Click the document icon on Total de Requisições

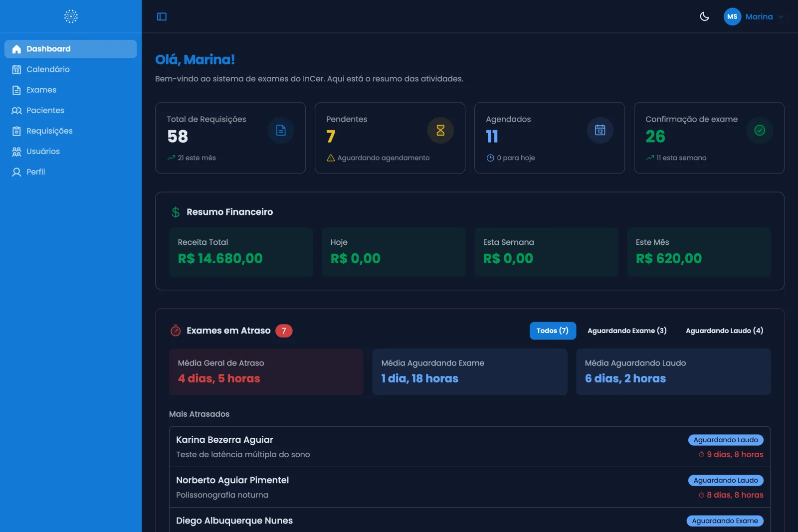point(281,130)
